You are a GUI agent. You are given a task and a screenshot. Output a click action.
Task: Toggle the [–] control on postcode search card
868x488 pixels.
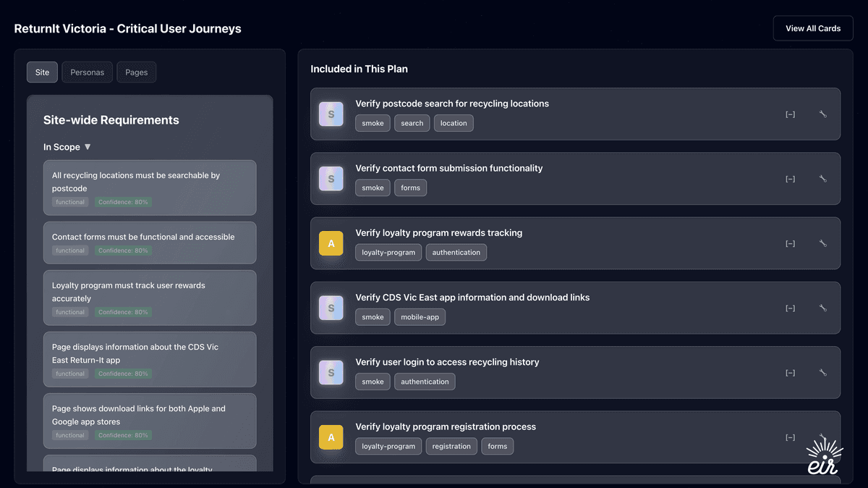790,114
